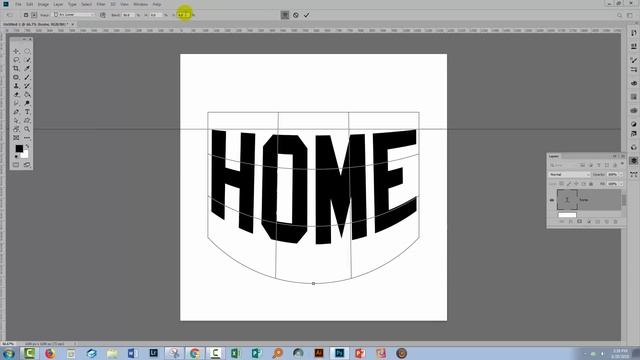Select the Crop tool

(x=16, y=68)
